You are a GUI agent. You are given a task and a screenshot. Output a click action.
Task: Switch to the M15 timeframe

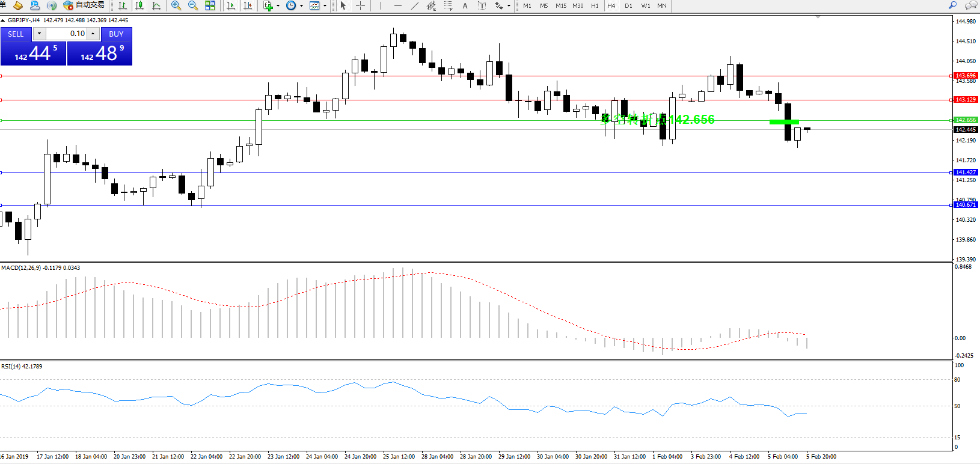[x=560, y=5]
